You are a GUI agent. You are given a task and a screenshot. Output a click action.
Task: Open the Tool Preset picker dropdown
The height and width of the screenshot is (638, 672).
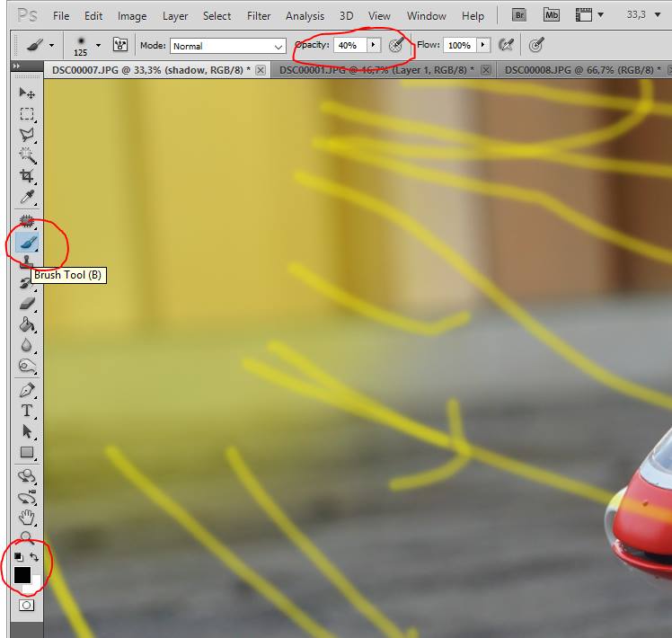[x=51, y=45]
